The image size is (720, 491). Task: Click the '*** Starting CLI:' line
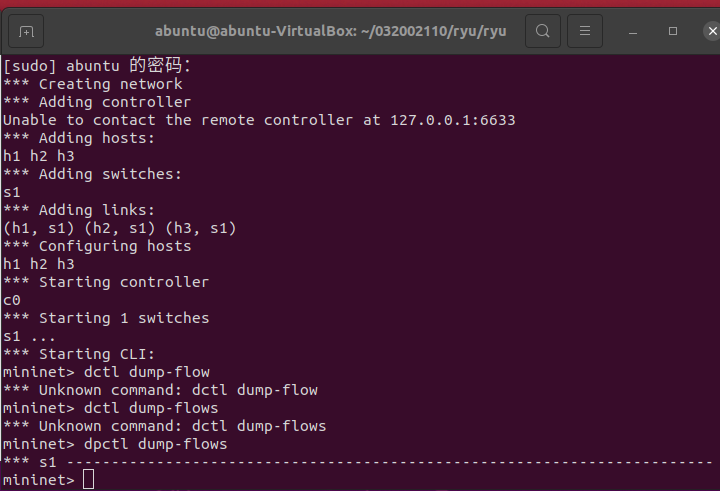click(x=82, y=354)
